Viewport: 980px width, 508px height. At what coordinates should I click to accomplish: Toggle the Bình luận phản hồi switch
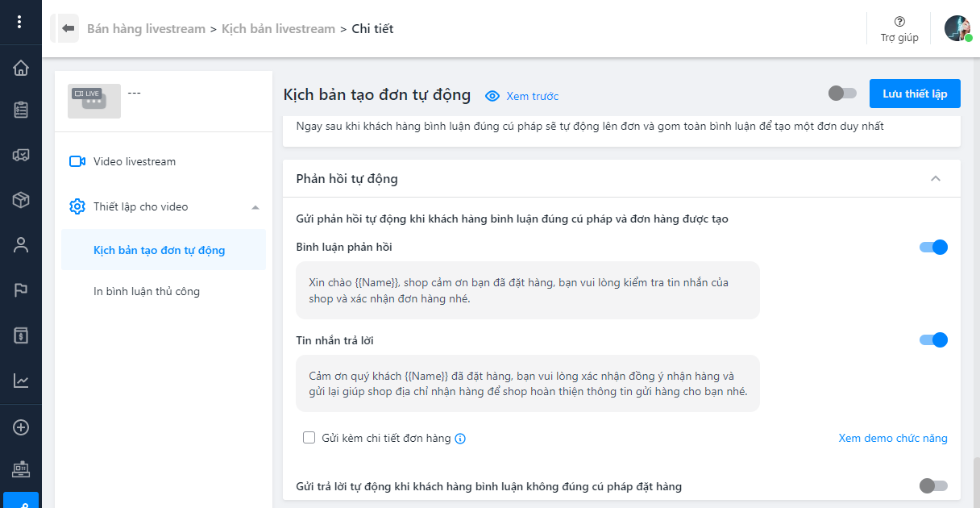[933, 247]
